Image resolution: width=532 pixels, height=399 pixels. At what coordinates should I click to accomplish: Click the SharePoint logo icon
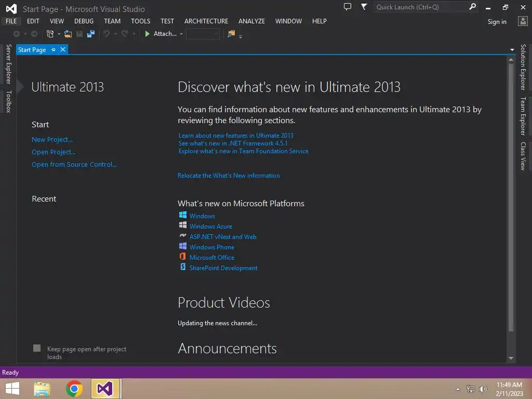[182, 267]
